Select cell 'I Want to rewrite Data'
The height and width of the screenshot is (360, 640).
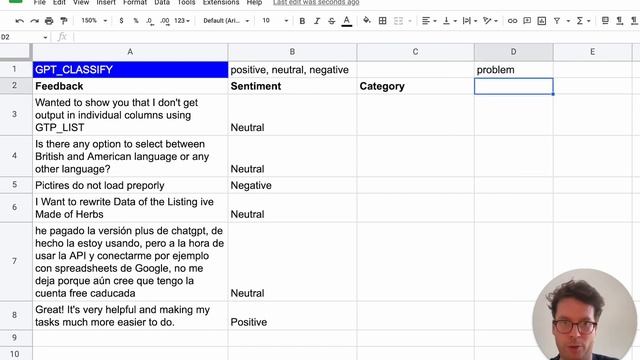click(130, 208)
